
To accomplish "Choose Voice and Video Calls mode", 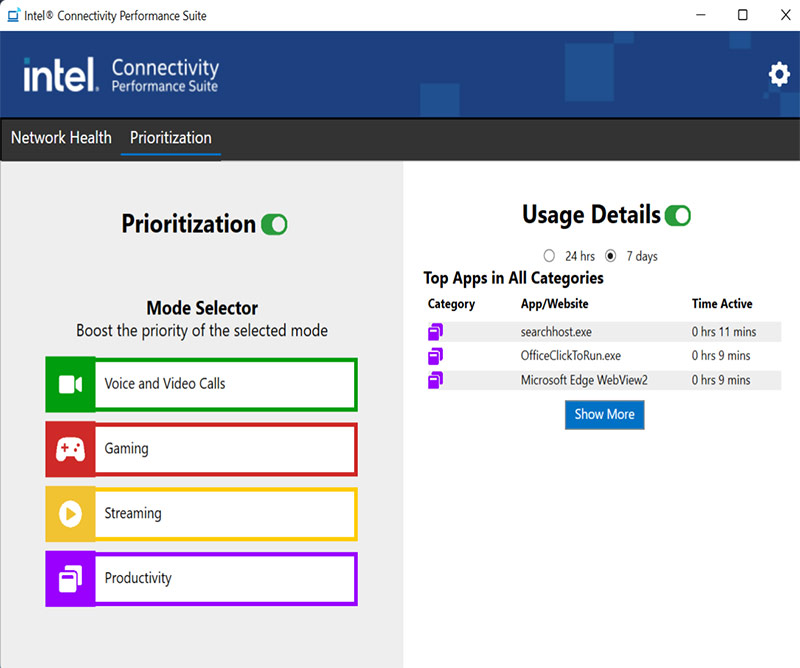I will tap(202, 384).
